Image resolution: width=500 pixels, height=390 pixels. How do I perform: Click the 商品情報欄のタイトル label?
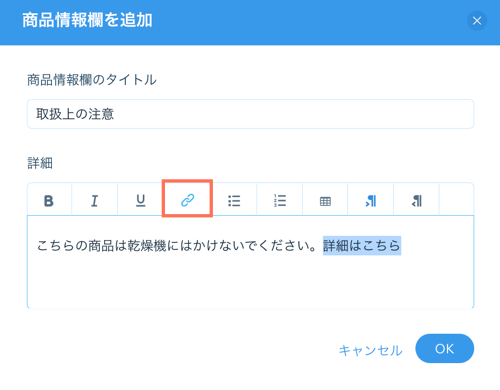tap(92, 80)
